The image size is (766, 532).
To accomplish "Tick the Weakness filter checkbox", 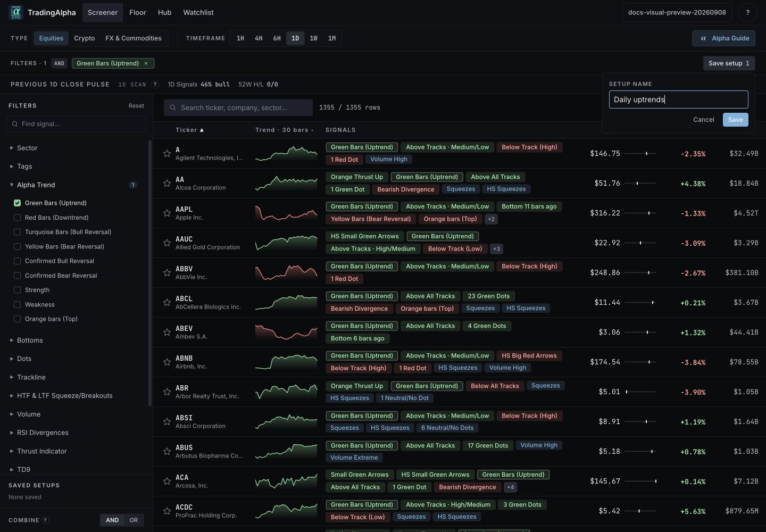I will pos(18,305).
